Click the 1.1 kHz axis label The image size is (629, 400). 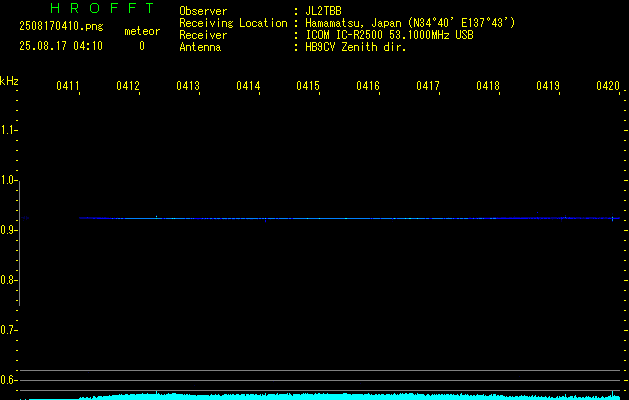(8, 130)
